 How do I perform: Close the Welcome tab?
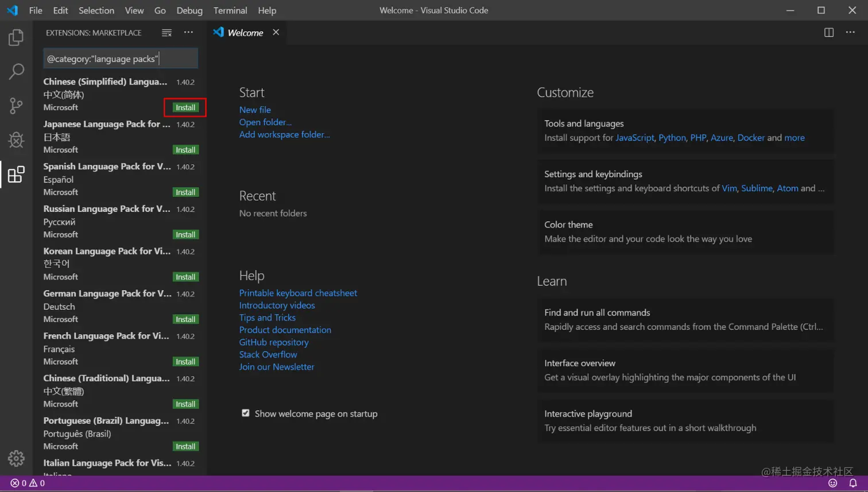(276, 32)
